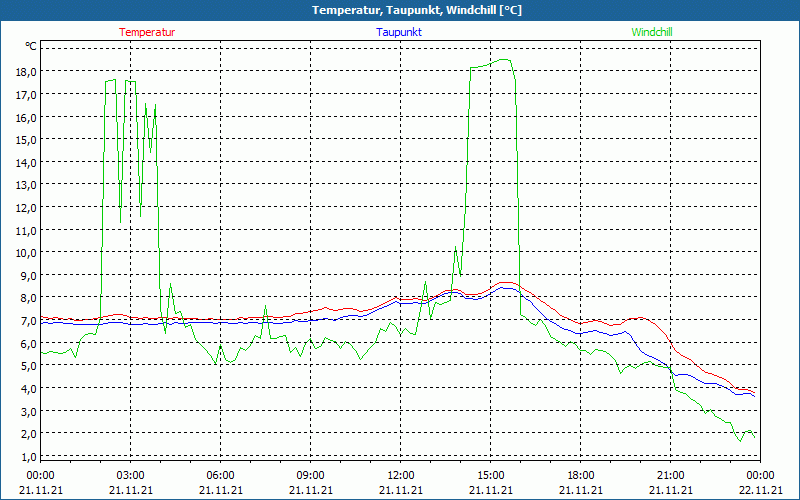Click the 09:00 time axis label

310,476
